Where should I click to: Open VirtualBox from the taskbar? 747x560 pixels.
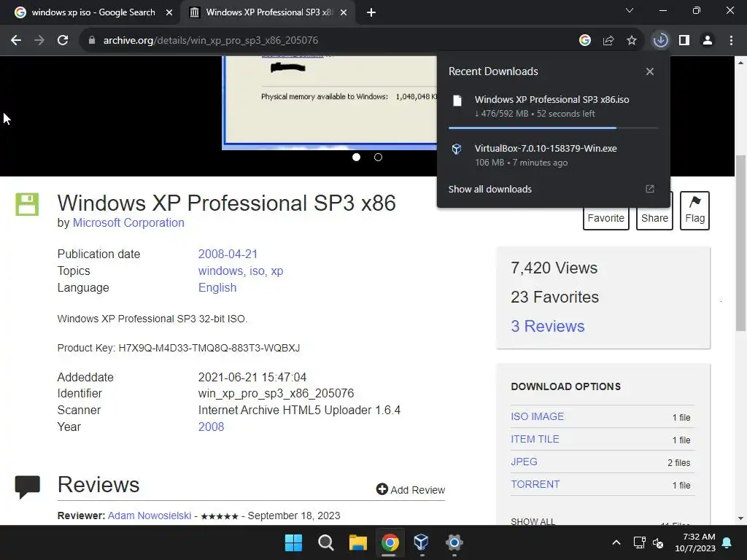coord(422,542)
